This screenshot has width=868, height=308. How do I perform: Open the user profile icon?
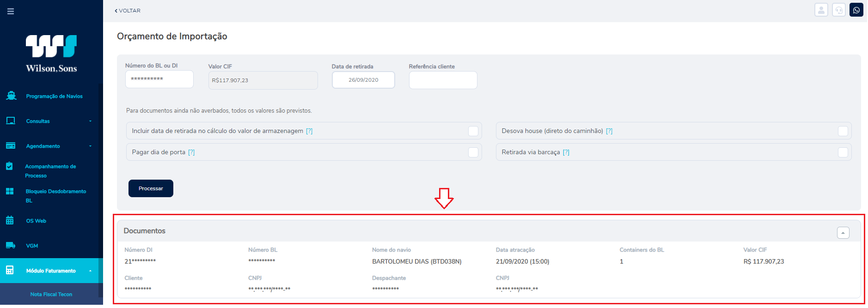(821, 10)
